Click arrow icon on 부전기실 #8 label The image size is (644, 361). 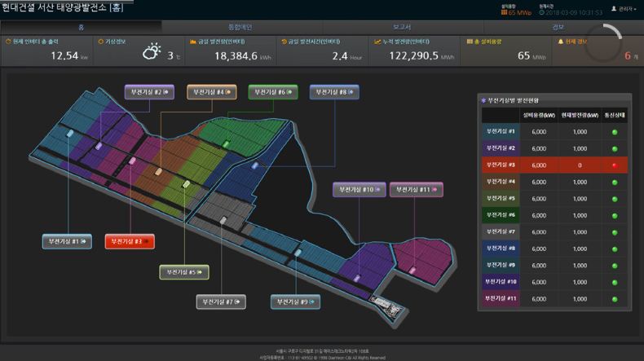coord(351,92)
